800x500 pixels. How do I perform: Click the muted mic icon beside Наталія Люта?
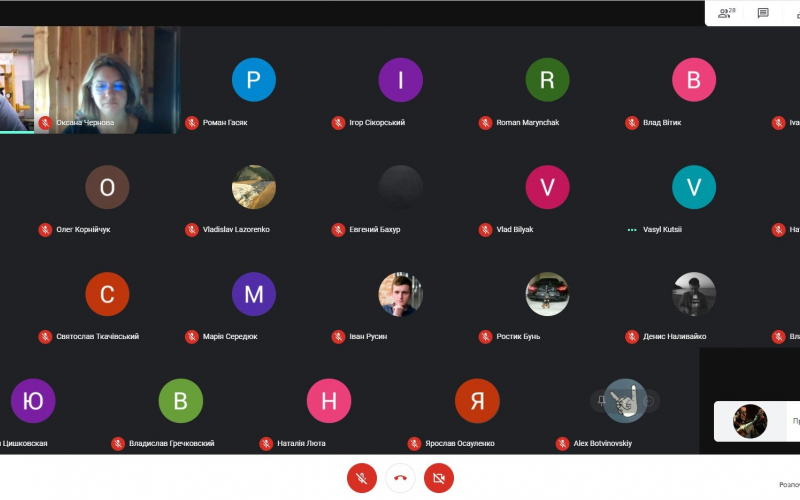coord(266,443)
